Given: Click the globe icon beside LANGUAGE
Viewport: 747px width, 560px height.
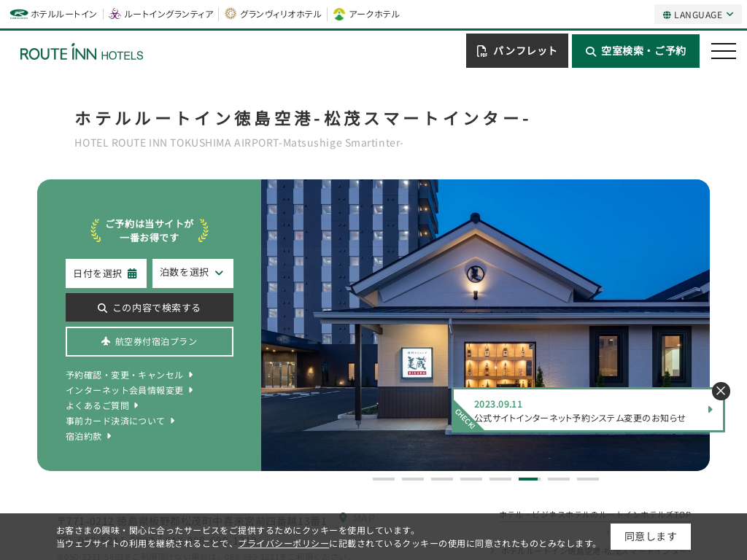Looking at the screenshot, I should (x=667, y=15).
